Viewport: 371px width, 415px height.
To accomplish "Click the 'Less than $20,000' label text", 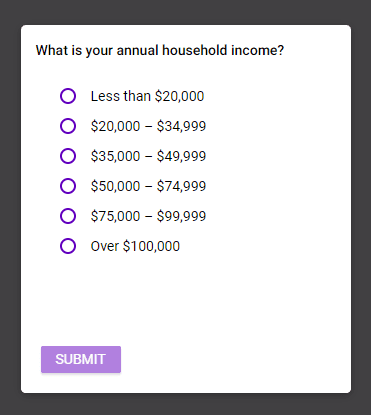I will pyautogui.click(x=147, y=96).
